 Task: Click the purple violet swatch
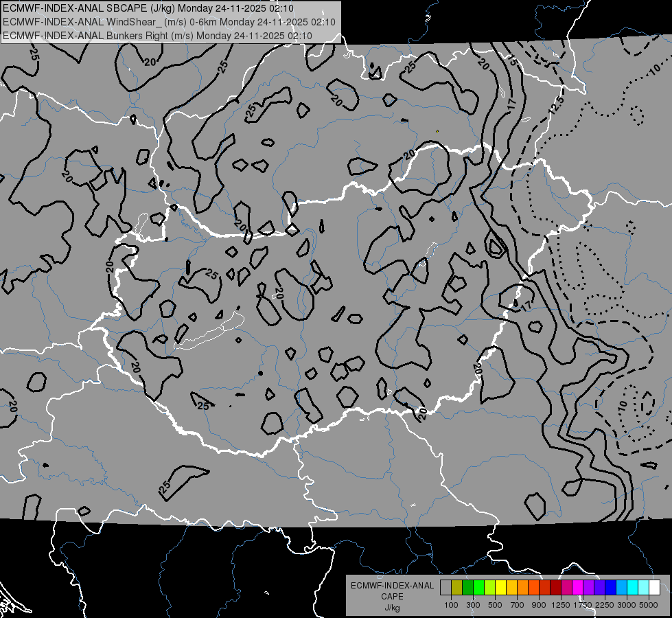pos(589,587)
